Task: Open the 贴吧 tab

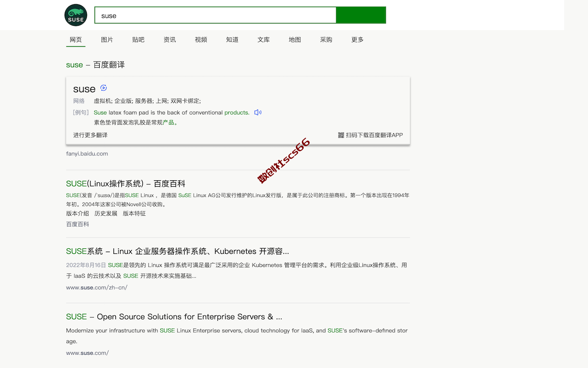Action: (138, 40)
